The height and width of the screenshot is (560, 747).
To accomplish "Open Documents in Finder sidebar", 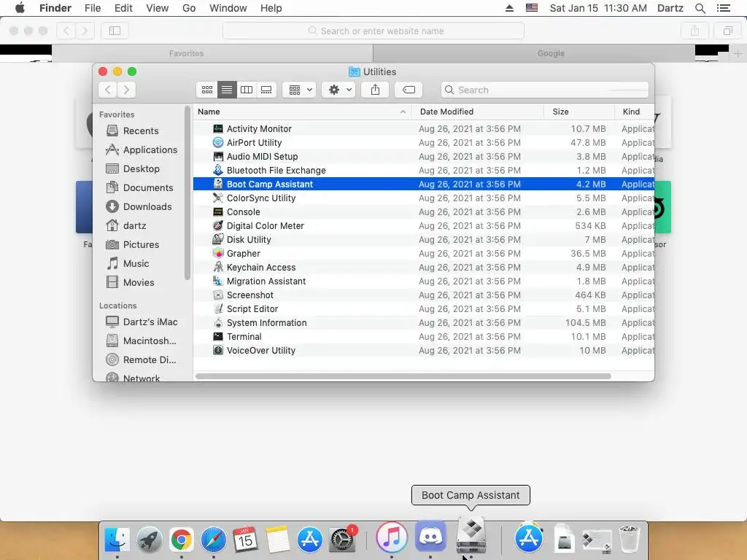I will [141, 187].
